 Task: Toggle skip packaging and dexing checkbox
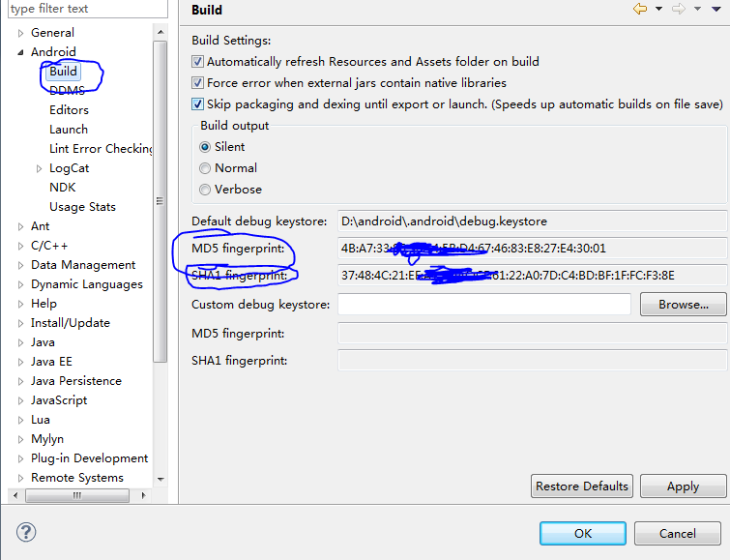198,104
